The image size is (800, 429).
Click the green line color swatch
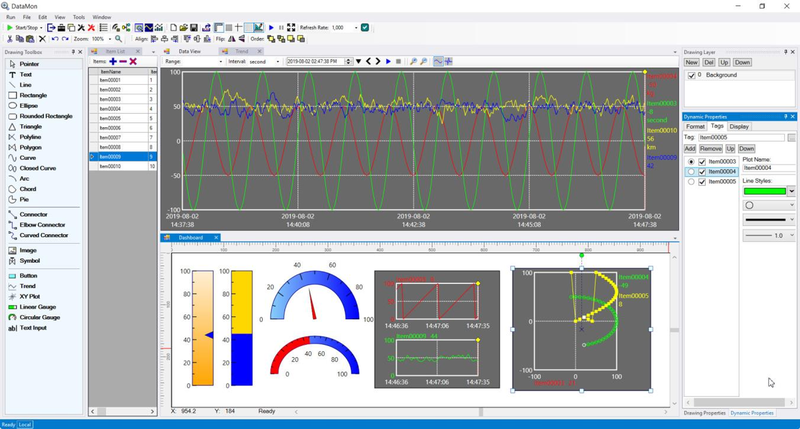pyautogui.click(x=765, y=191)
